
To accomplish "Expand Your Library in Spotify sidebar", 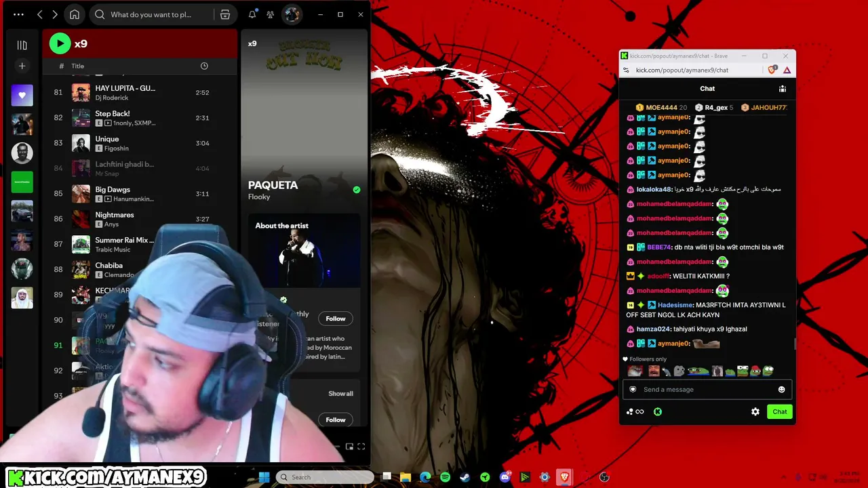I will tap(22, 45).
